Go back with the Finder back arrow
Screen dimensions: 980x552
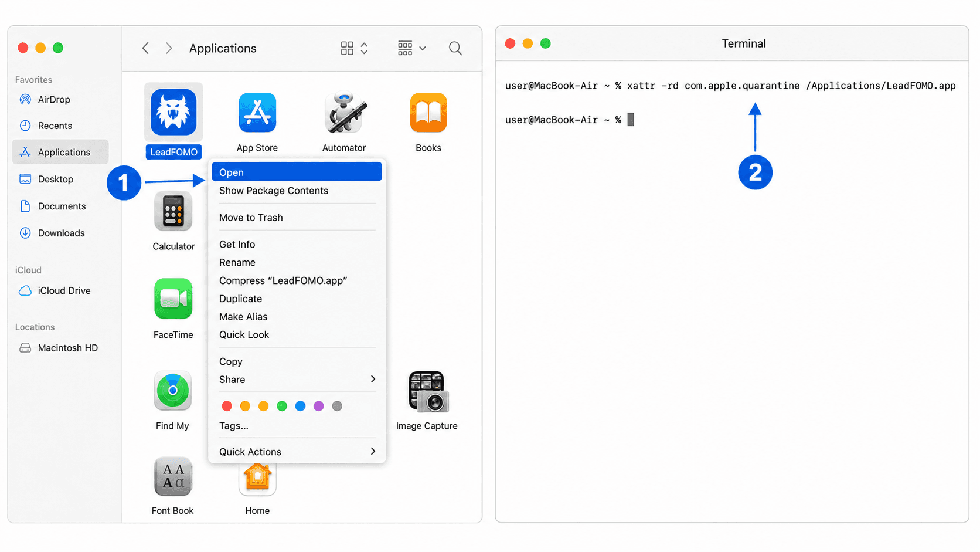[x=145, y=48]
